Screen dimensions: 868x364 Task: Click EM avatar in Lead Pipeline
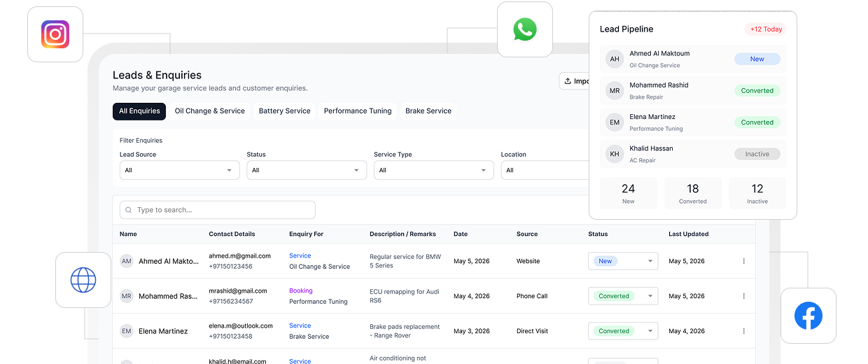point(615,122)
